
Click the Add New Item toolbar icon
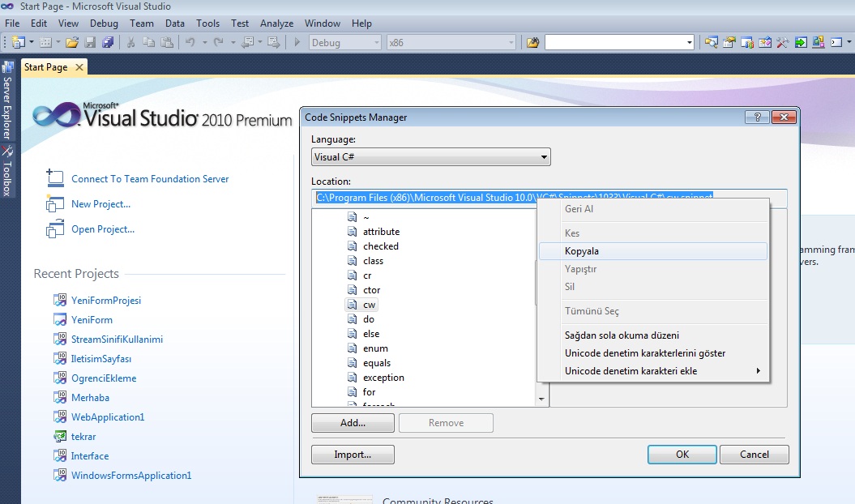46,43
